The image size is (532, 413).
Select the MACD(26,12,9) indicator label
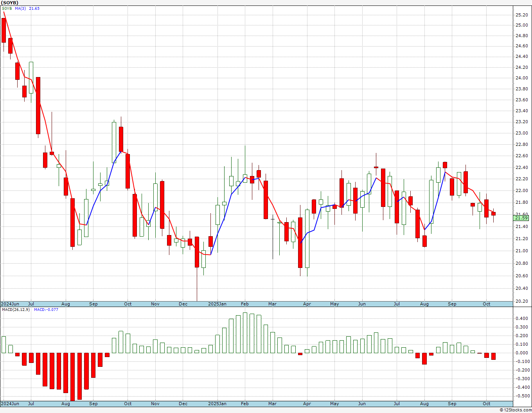point(16,310)
